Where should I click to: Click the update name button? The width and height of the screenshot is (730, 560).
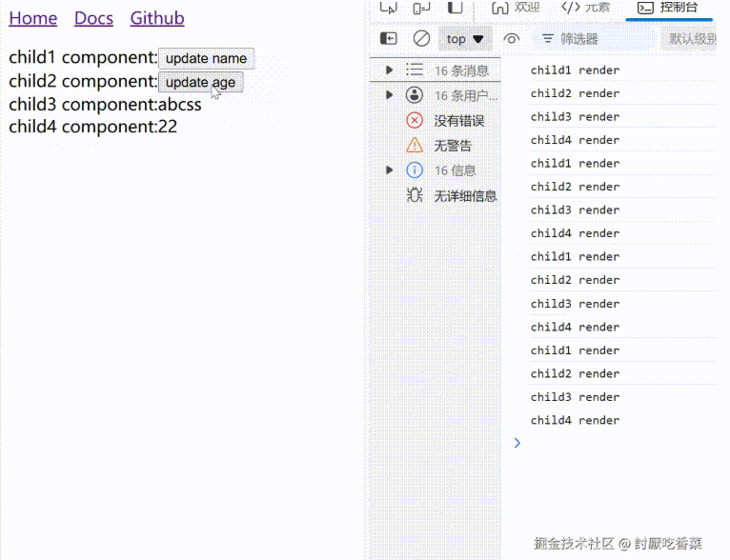click(x=206, y=59)
